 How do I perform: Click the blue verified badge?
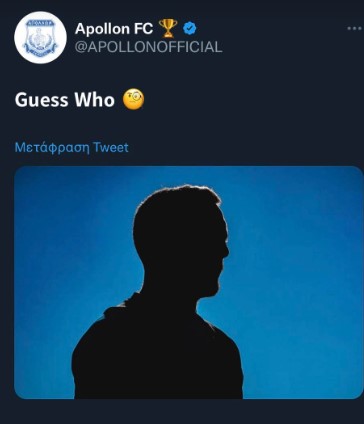(x=190, y=29)
